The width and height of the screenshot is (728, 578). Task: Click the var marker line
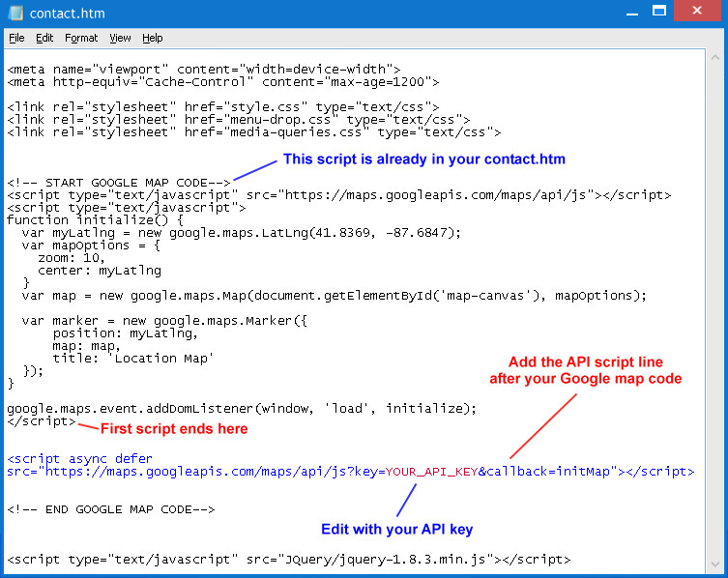click(164, 321)
